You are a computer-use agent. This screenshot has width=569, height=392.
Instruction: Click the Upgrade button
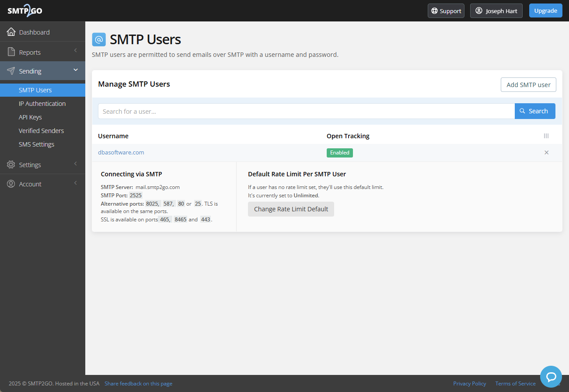(x=545, y=10)
